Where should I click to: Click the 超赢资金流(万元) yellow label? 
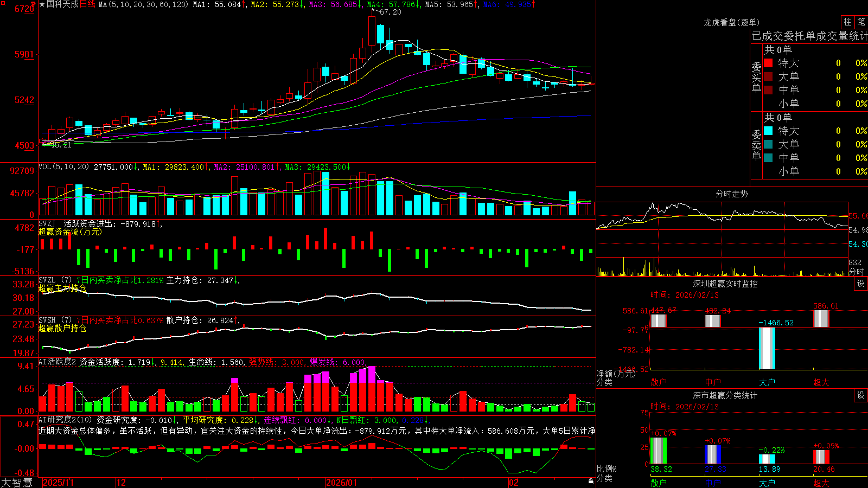point(70,232)
